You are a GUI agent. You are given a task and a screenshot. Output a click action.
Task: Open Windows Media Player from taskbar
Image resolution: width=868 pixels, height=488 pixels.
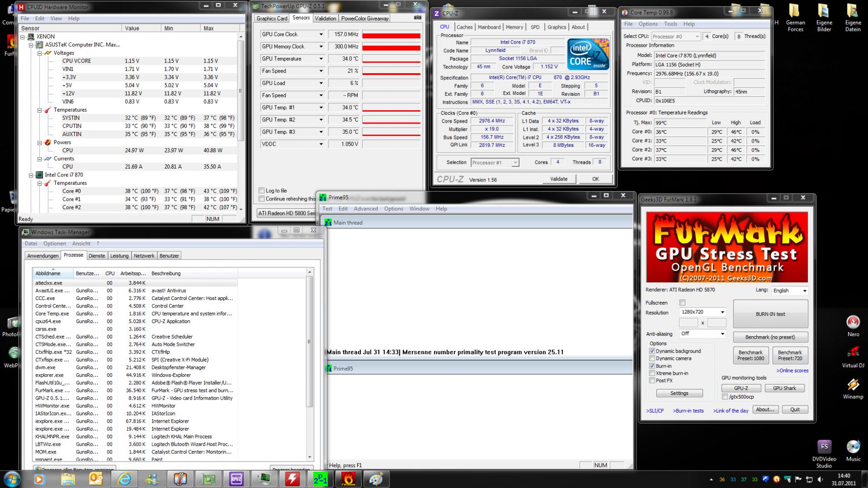click(39, 479)
